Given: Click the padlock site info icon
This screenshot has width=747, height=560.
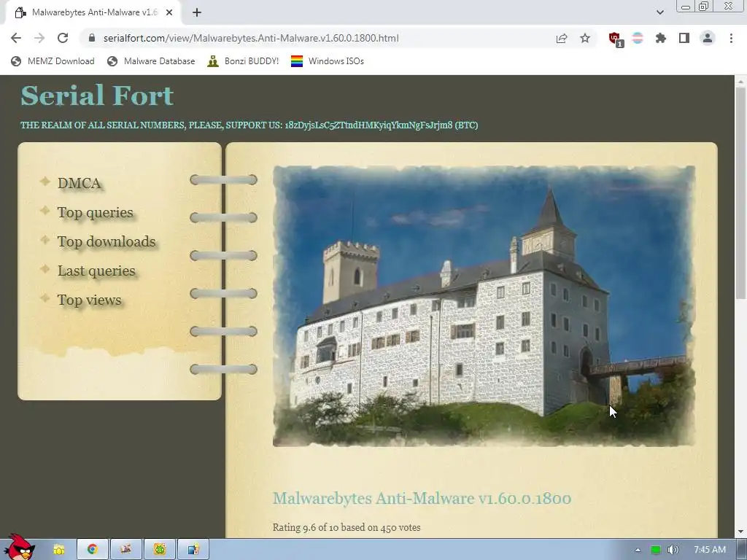Looking at the screenshot, I should [x=92, y=38].
